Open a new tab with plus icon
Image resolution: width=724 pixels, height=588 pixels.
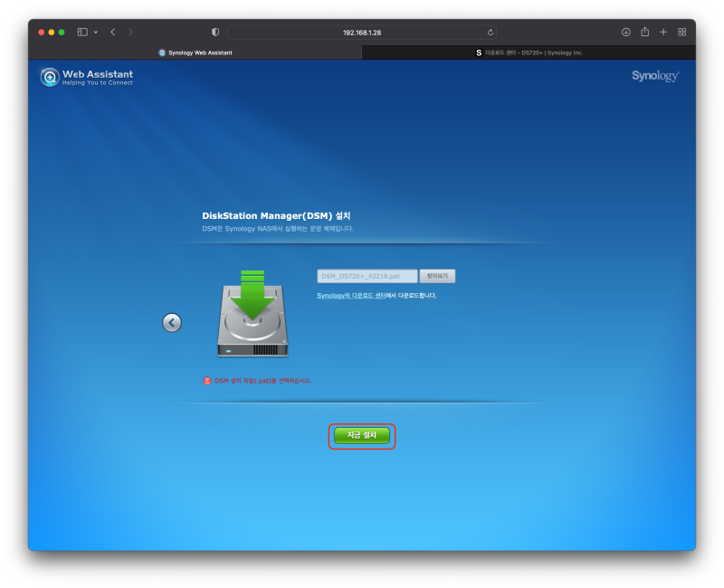[x=663, y=32]
